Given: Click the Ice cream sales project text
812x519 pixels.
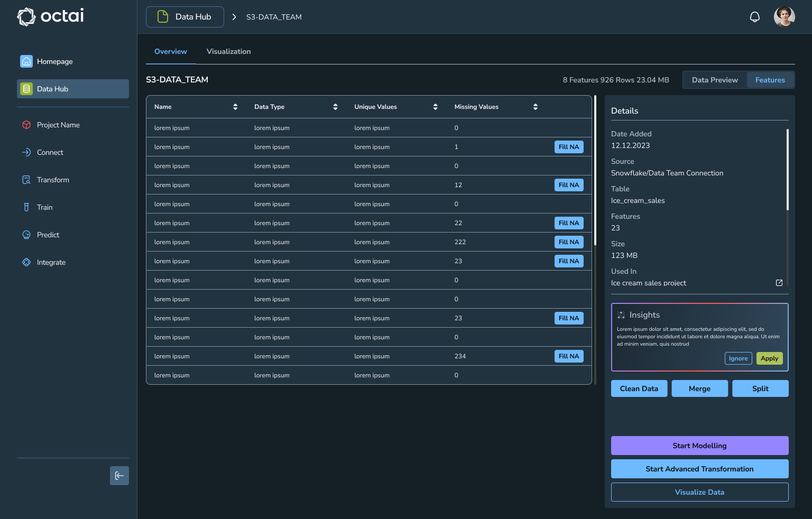Looking at the screenshot, I should tap(649, 283).
